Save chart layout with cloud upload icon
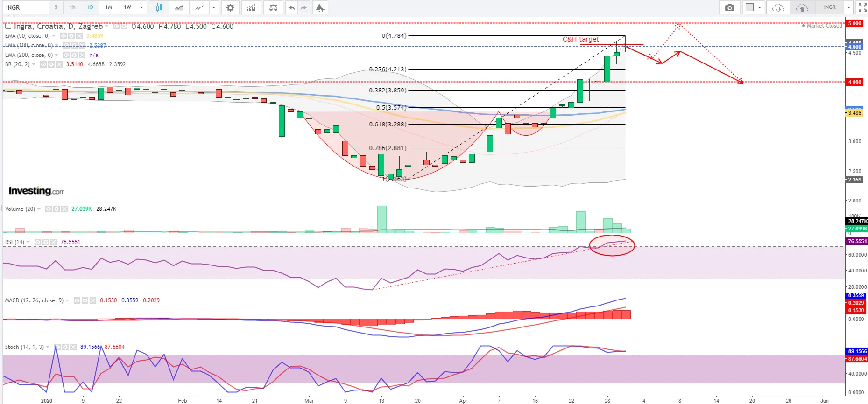The image size is (868, 404). click(802, 7)
